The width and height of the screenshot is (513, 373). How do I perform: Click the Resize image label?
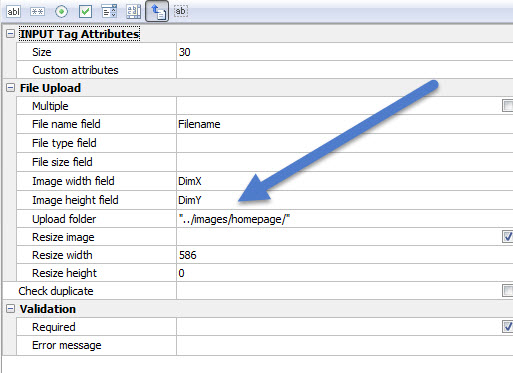(x=63, y=237)
